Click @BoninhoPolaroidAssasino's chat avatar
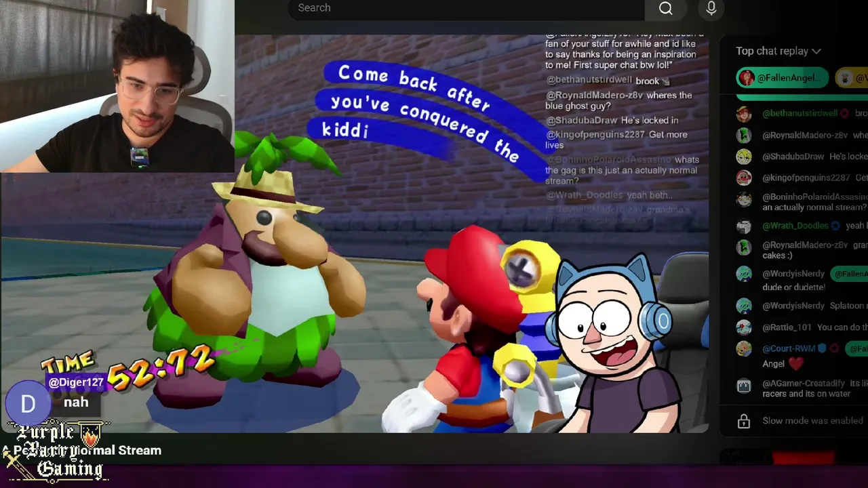Image resolution: width=868 pixels, height=488 pixels. tap(744, 199)
